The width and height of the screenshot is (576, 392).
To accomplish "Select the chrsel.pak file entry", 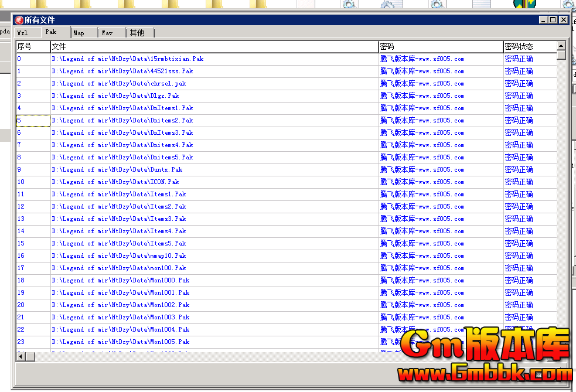I will click(119, 83).
